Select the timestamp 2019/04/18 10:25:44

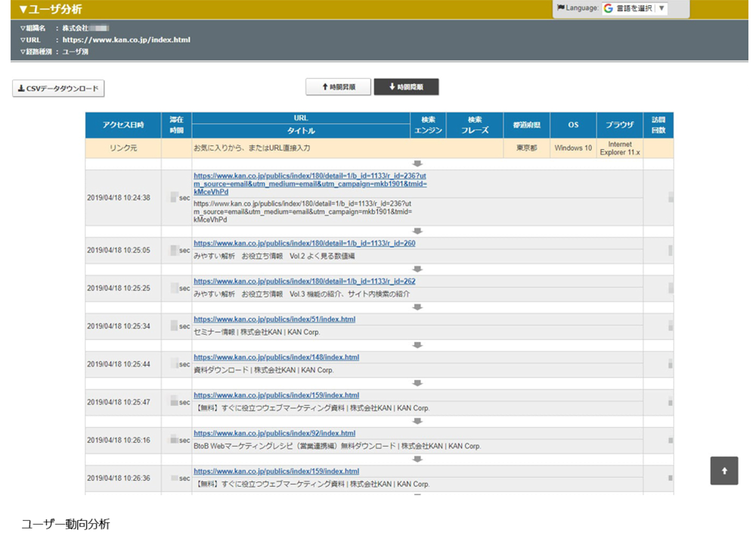[119, 364]
